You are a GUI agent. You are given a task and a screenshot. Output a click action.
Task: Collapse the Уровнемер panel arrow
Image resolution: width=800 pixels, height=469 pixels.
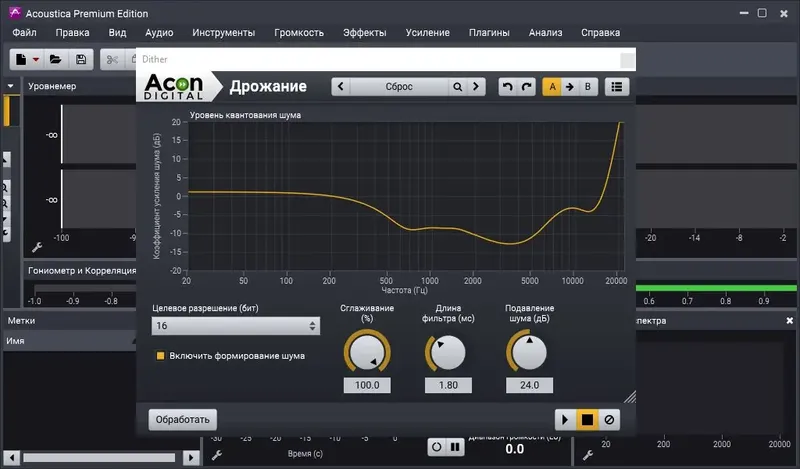click(11, 86)
